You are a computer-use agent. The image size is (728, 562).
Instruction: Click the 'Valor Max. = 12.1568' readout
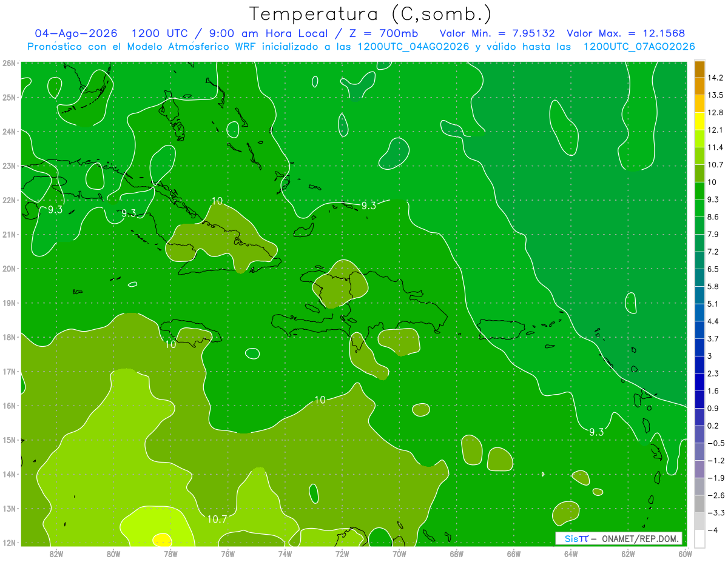click(x=625, y=33)
